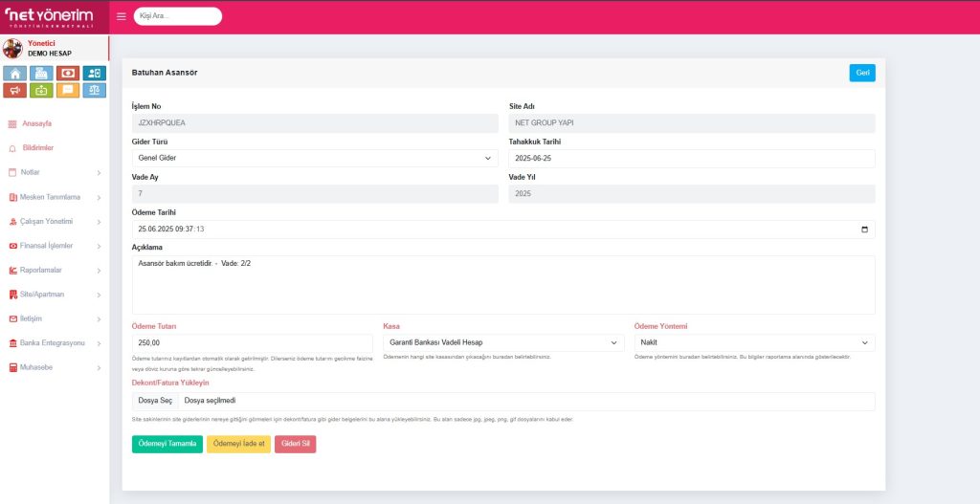The height and width of the screenshot is (504, 980).
Task: Click the blue balance scale icon
Action: (95, 91)
